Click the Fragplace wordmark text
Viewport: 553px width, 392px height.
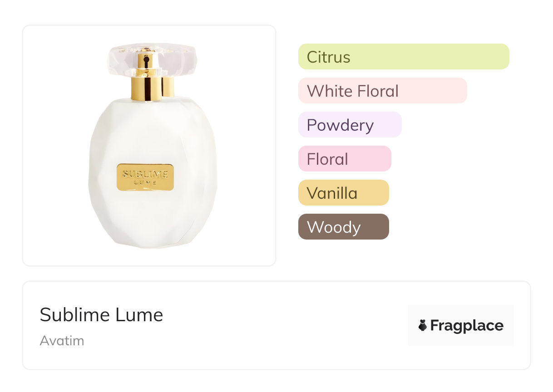pos(467,325)
